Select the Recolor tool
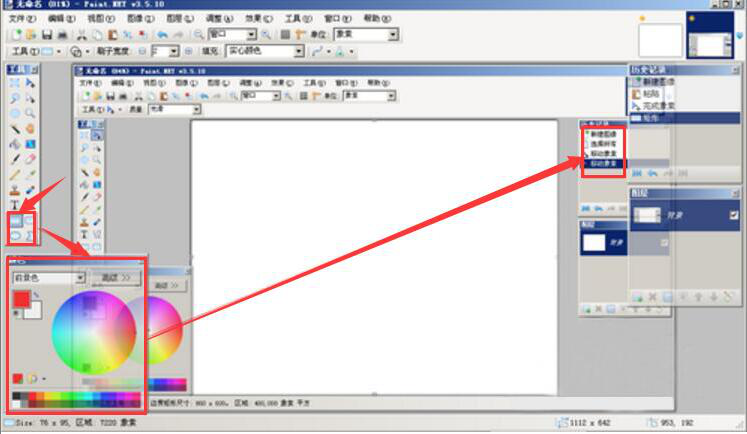 click(30, 191)
